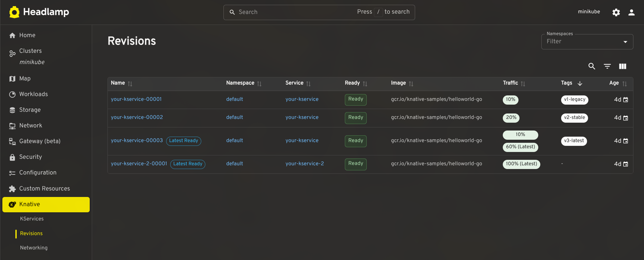Image resolution: width=644 pixels, height=260 pixels.
Task: Click Latest Ready badge on your-kservice-00003
Action: (x=184, y=141)
